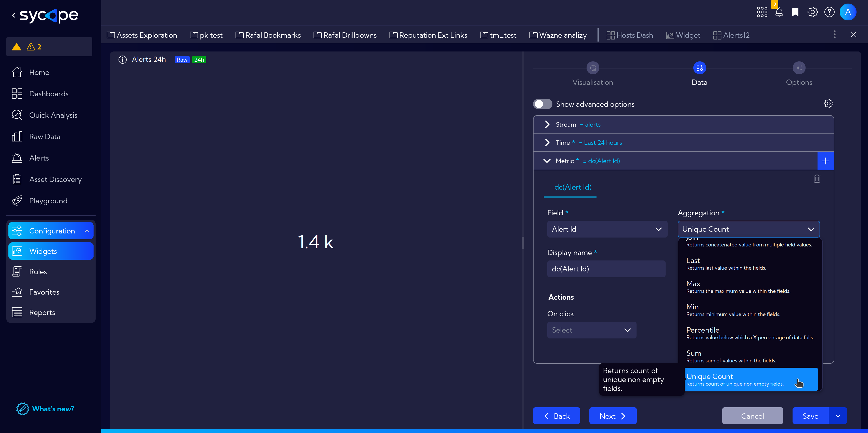Open Reputation Ext Links bookmark folder
The width and height of the screenshot is (868, 433).
[428, 35]
